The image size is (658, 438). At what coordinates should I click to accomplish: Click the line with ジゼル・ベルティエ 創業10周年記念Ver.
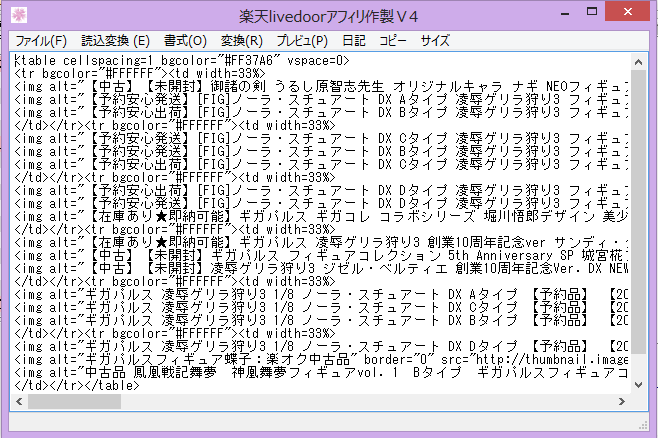click(321, 269)
